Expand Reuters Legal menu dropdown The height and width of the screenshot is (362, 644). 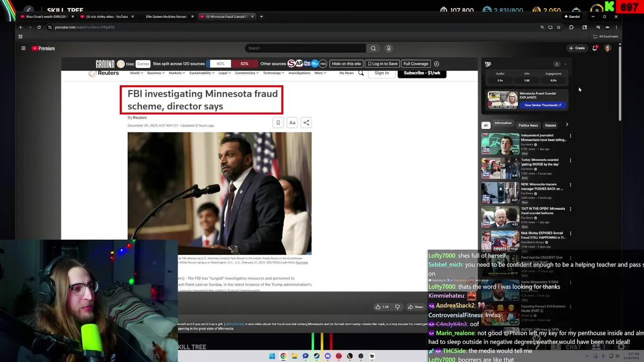[x=224, y=73]
